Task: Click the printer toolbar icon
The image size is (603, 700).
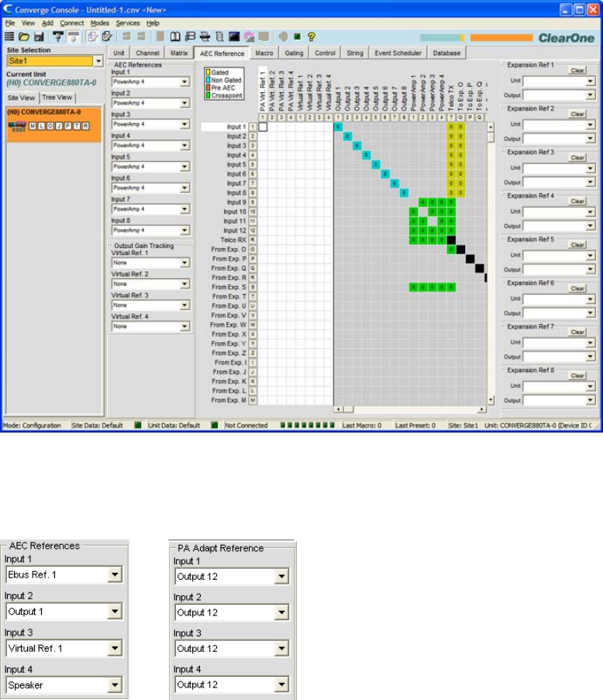Action: 205,36
